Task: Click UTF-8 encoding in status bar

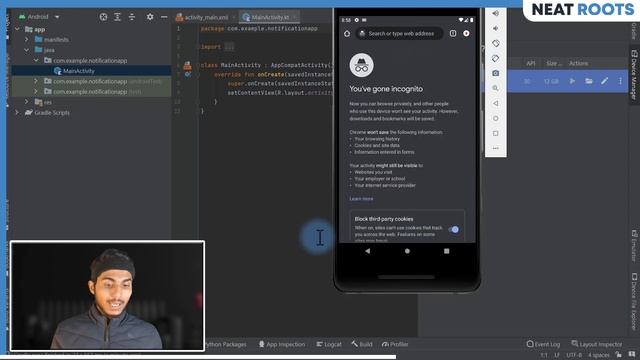Action: [x=574, y=355]
